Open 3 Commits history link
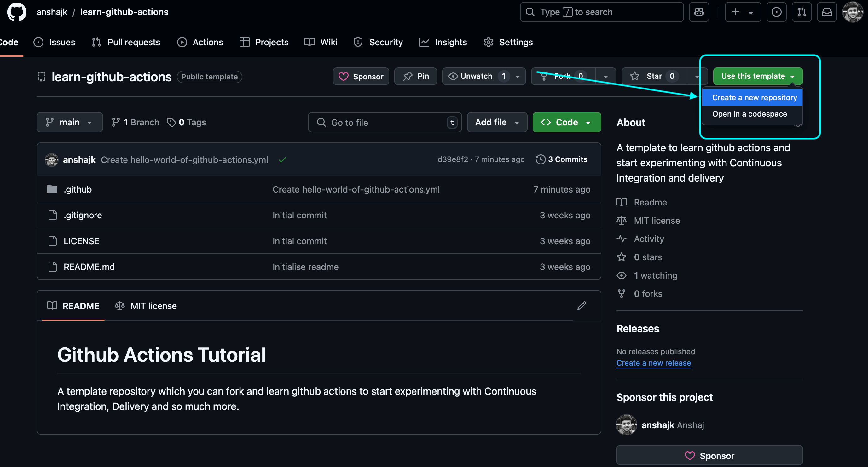Viewport: 868px width, 467px height. click(x=561, y=159)
